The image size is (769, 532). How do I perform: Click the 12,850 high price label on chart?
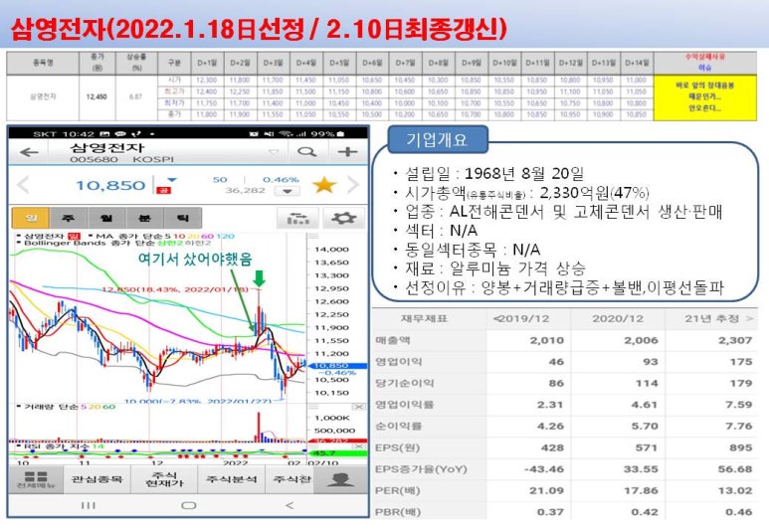pos(175,289)
